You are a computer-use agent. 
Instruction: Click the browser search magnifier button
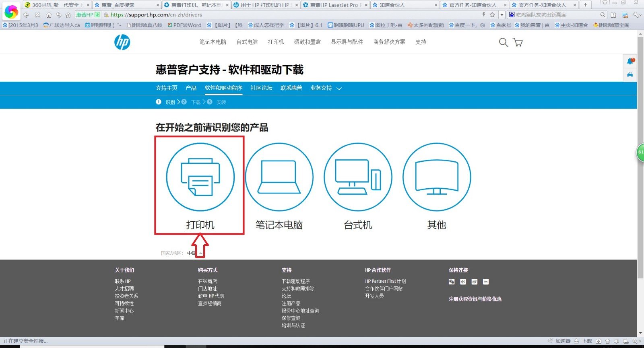[603, 15]
